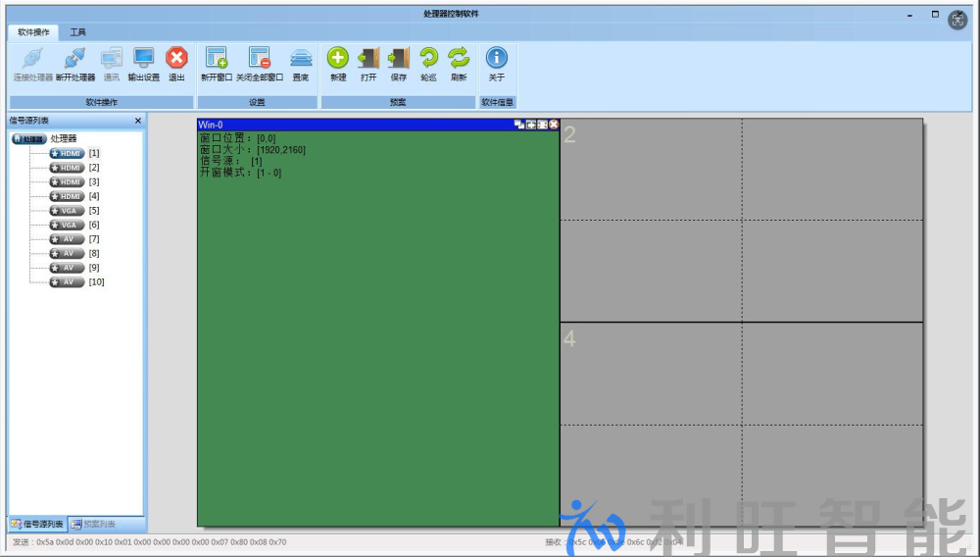The width and height of the screenshot is (980, 557).
Task: Click the 刷新 refresh icon
Action: tap(459, 59)
